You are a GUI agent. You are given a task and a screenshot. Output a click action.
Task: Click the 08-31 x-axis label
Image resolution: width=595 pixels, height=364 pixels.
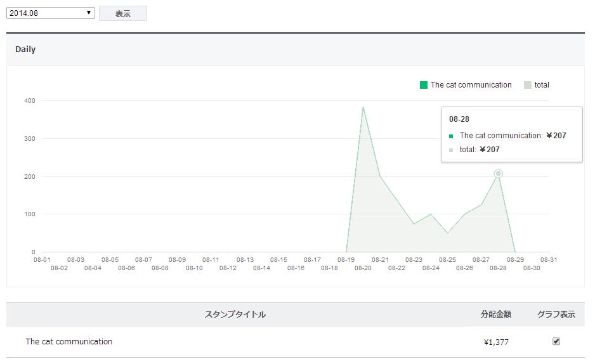click(x=549, y=259)
